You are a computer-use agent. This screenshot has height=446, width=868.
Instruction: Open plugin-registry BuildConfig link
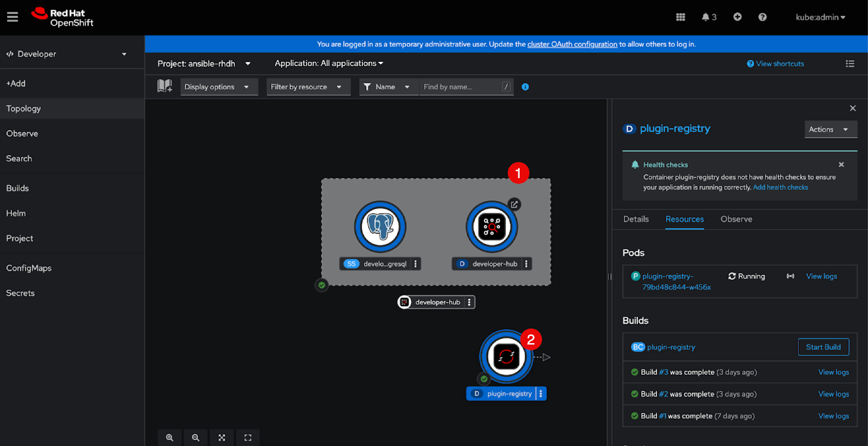click(671, 347)
